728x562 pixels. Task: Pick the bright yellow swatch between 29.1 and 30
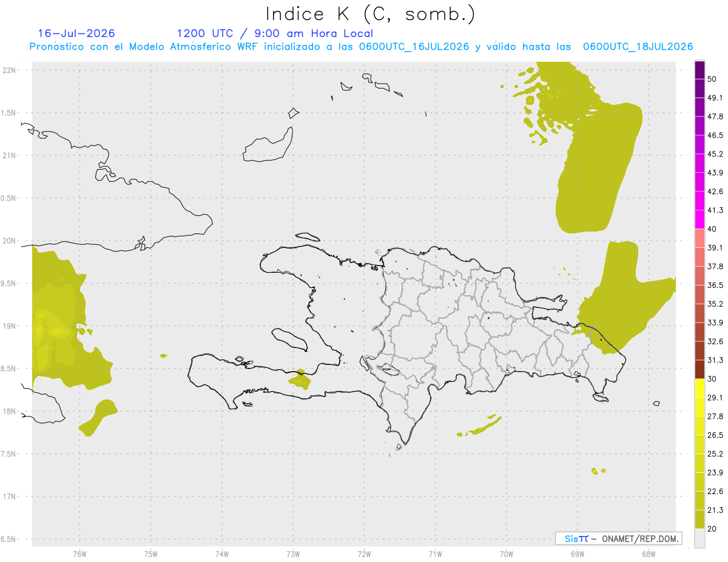(x=699, y=388)
